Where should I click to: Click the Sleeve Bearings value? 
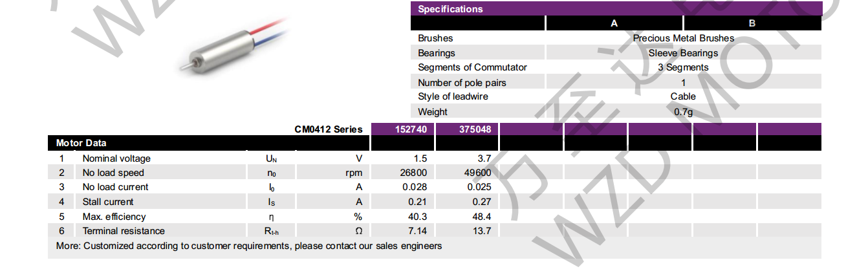[684, 53]
